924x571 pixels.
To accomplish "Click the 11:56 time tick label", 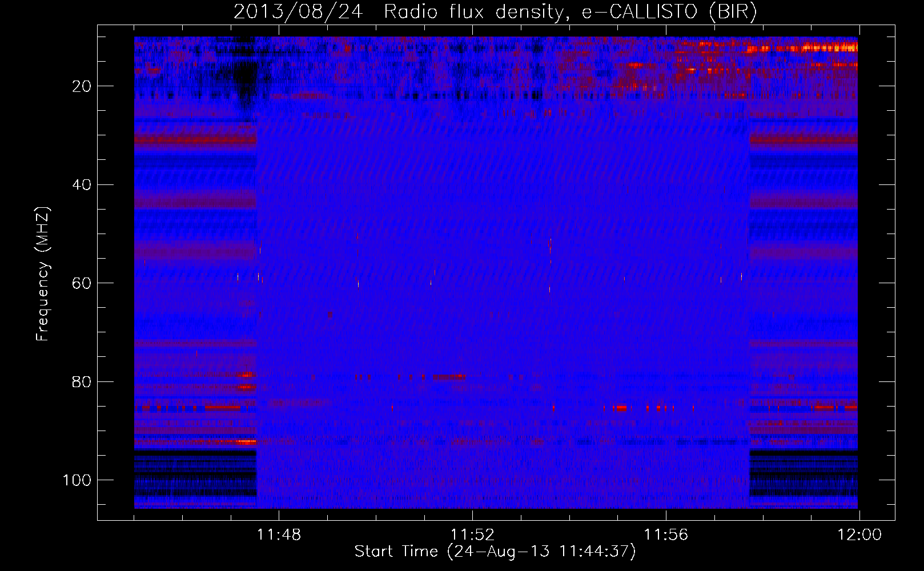I will [666, 535].
